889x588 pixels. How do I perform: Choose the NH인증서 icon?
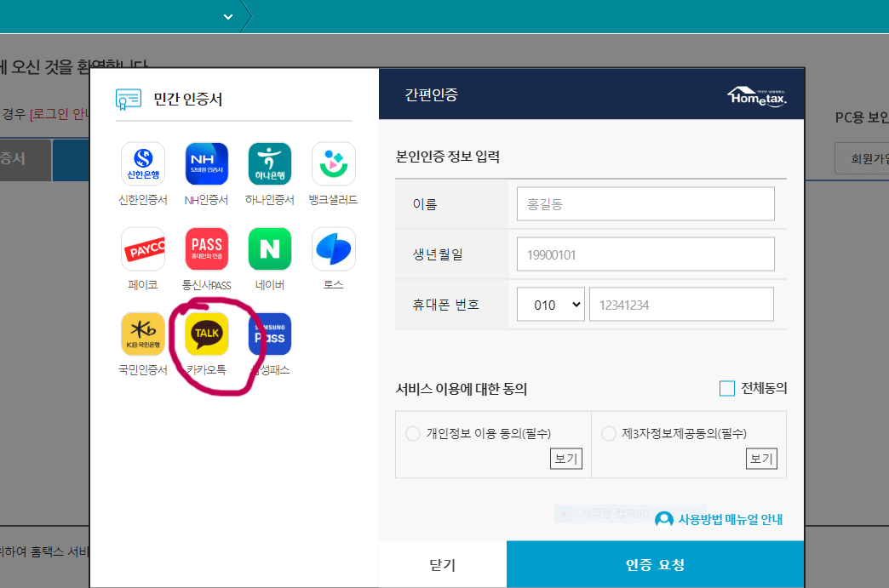(x=206, y=163)
